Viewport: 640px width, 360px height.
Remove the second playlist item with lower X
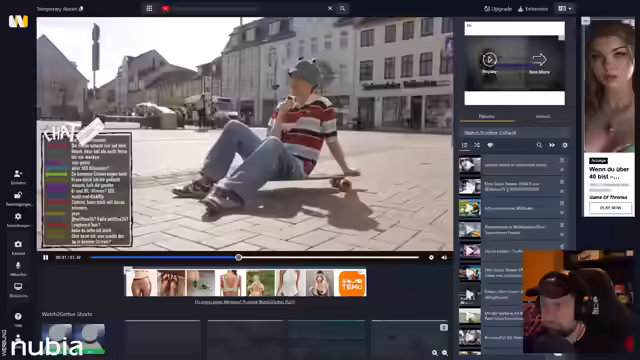(x=562, y=191)
